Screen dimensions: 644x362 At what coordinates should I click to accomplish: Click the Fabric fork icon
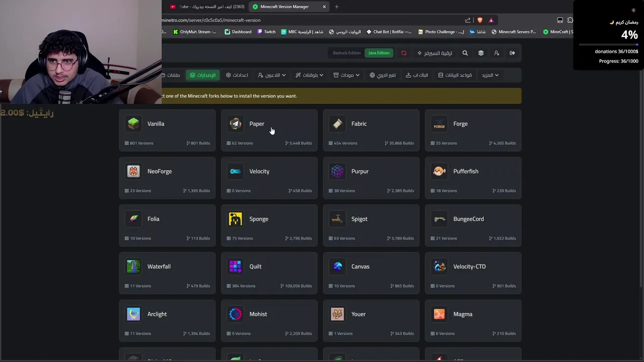point(338,124)
